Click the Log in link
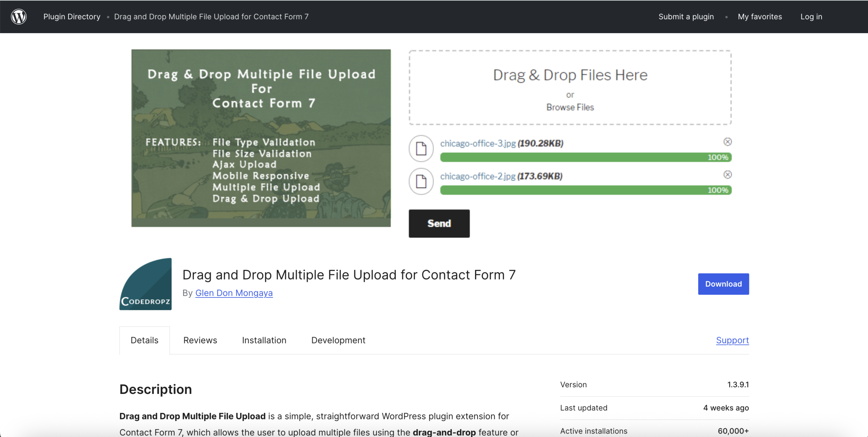 811,17
